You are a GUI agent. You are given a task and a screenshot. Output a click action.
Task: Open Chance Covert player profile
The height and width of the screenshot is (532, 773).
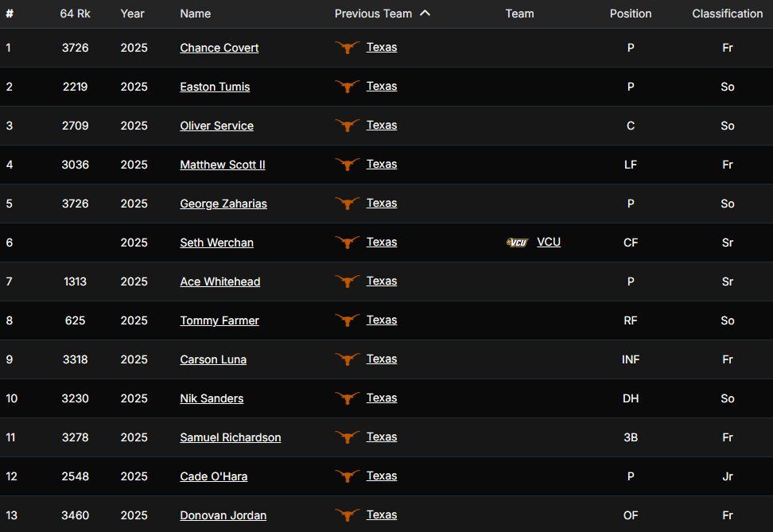click(x=219, y=48)
